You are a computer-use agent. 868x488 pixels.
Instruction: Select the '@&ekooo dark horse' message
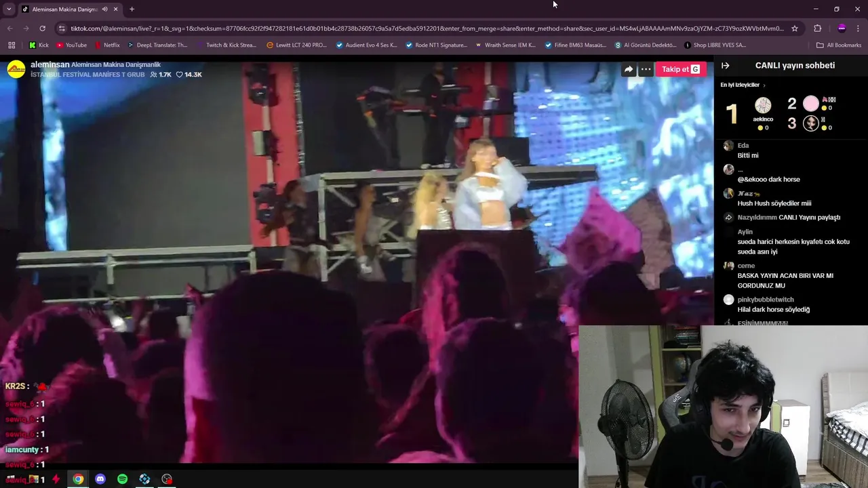[x=768, y=180]
